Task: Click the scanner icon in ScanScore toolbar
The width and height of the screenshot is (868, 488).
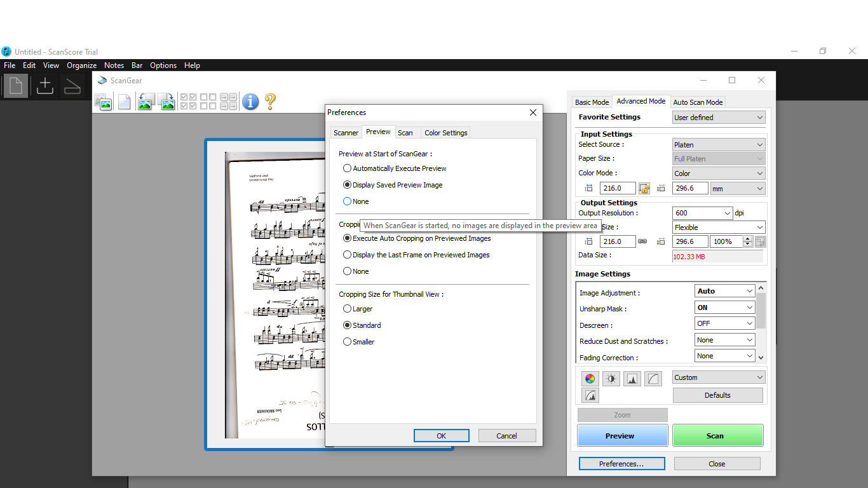Action: coord(72,86)
